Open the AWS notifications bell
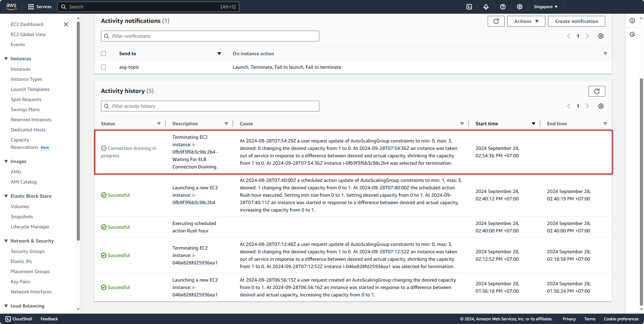 (x=486, y=7)
